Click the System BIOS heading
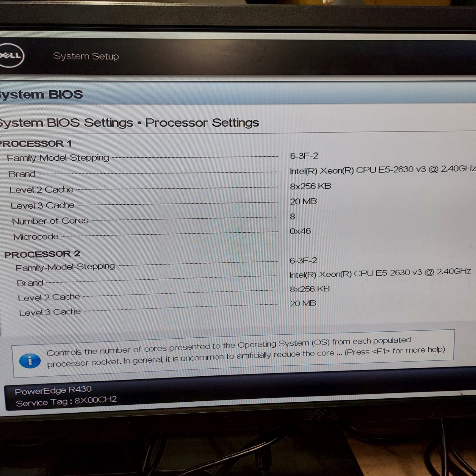The width and height of the screenshot is (476, 476). 41,95
